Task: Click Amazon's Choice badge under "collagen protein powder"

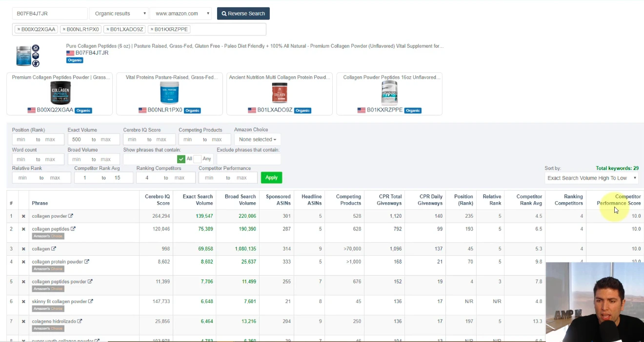Action: click(x=47, y=269)
